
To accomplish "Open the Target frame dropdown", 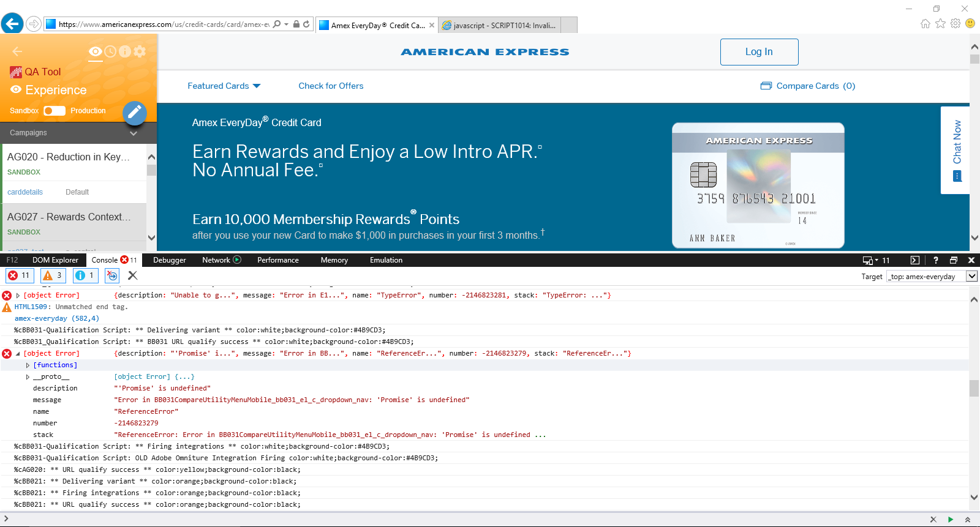I will 971,276.
